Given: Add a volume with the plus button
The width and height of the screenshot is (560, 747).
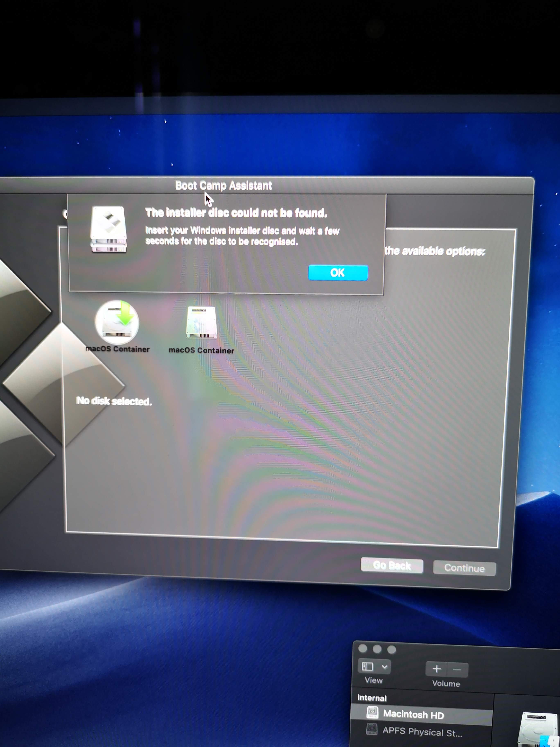Looking at the screenshot, I should pyautogui.click(x=436, y=669).
